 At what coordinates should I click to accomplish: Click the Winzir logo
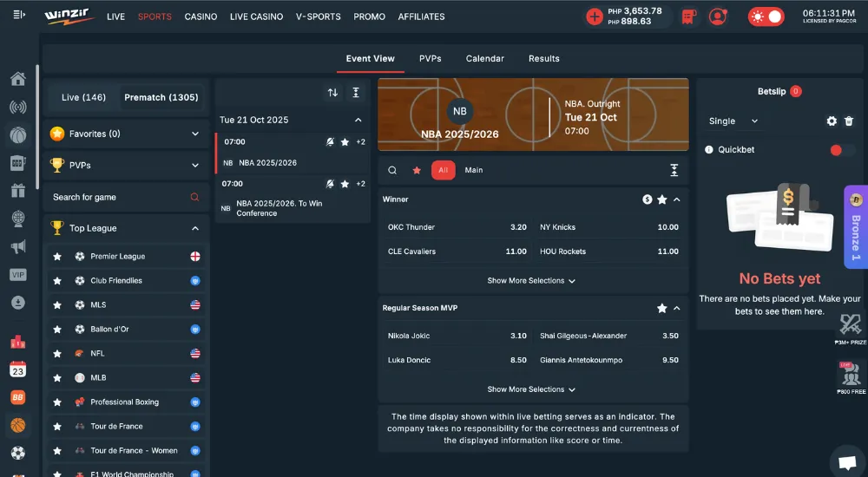tap(69, 16)
